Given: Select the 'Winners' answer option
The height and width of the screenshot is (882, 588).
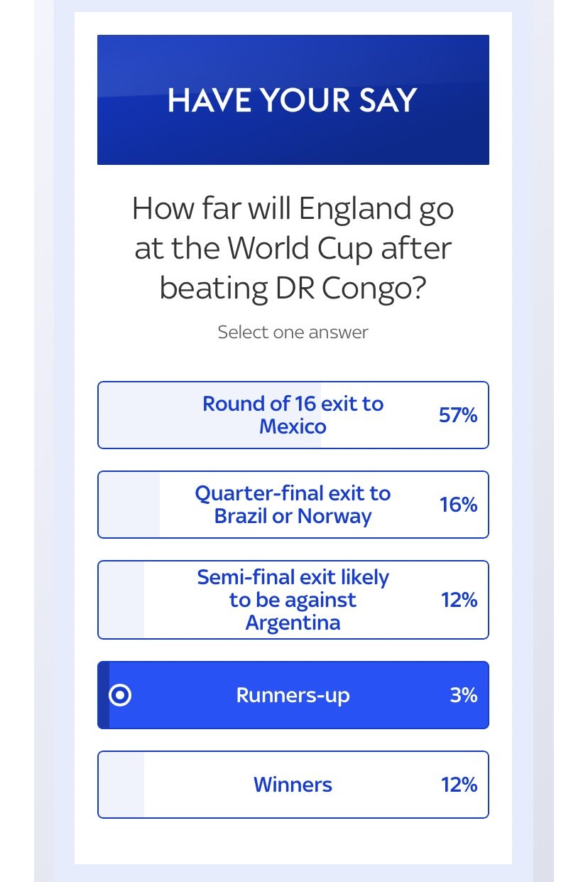Looking at the screenshot, I should pyautogui.click(x=293, y=785).
